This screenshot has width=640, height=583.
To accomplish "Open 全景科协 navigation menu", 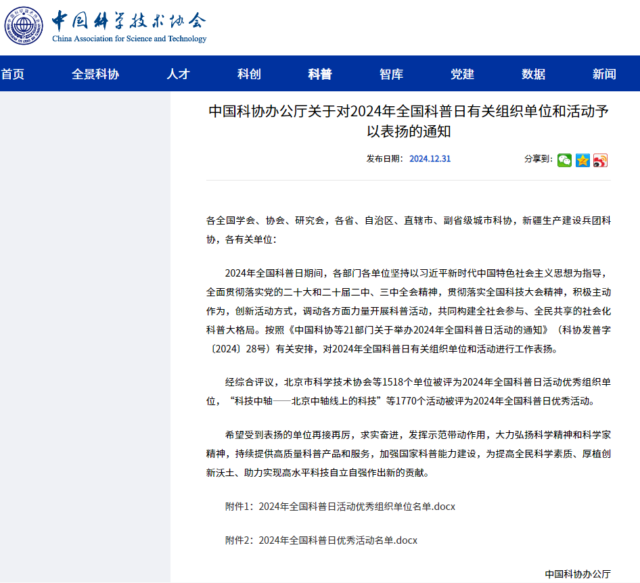I will tap(95, 74).
